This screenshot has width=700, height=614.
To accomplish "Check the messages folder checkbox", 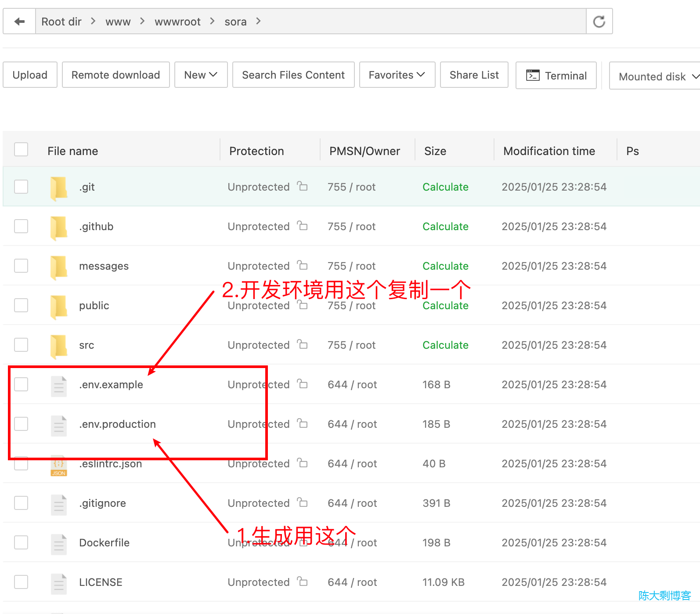I will tap(21, 266).
